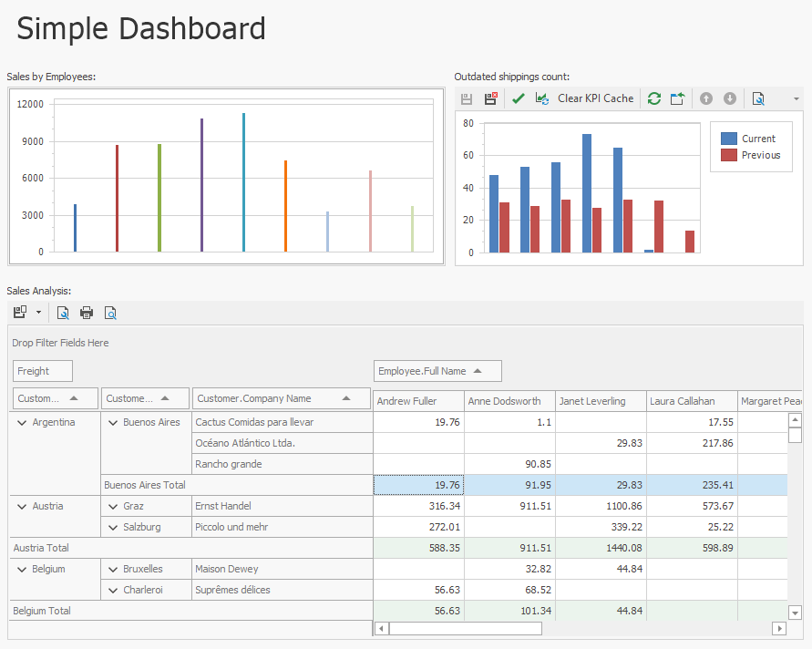The width and height of the screenshot is (812, 649).
Task: Click the Customer.Company Name field header
Action: [282, 398]
